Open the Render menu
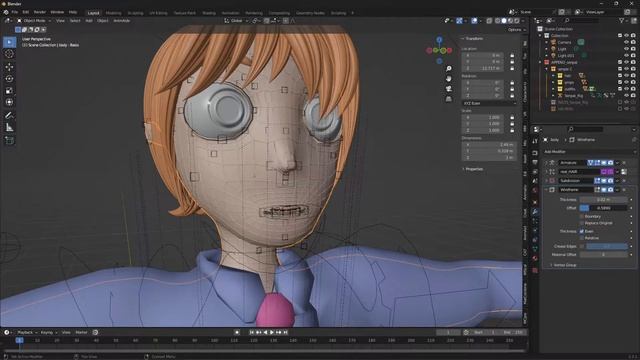The width and height of the screenshot is (640, 360). 40,12
